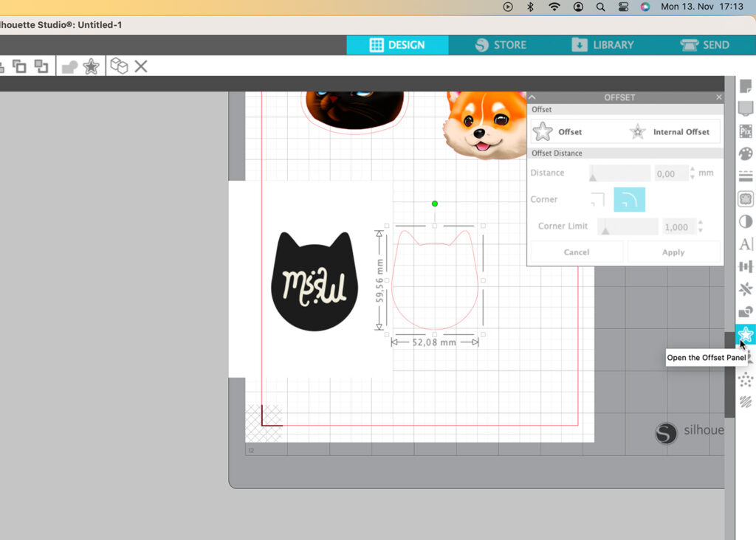Open the Fill color palette panel
Viewport: 756px width, 540px height.
click(x=746, y=154)
